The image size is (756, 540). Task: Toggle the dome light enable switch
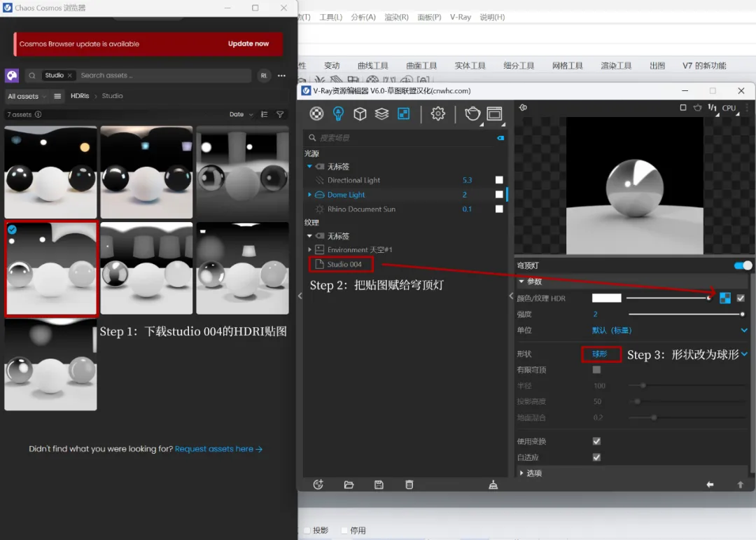[743, 265]
